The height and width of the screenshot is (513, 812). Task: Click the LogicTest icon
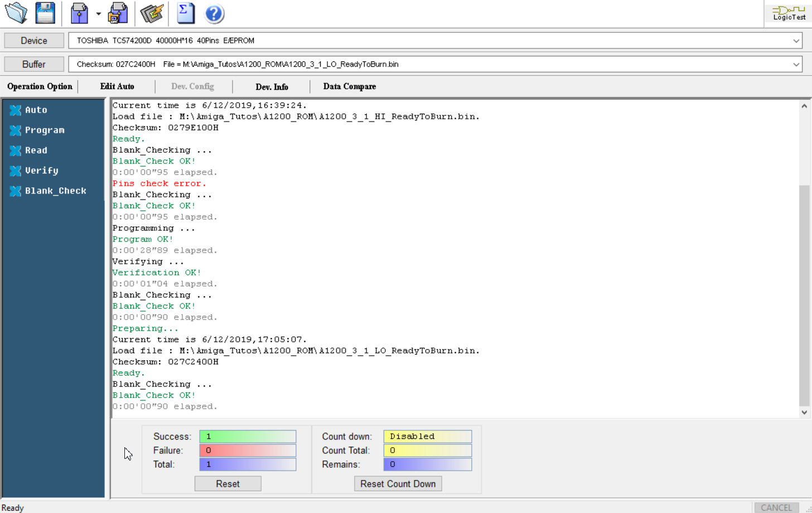pos(789,13)
